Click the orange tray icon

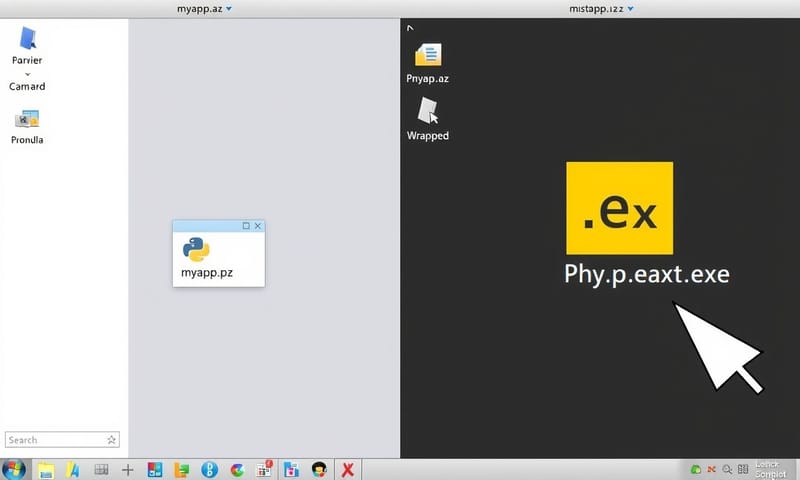pyautogui.click(x=711, y=469)
